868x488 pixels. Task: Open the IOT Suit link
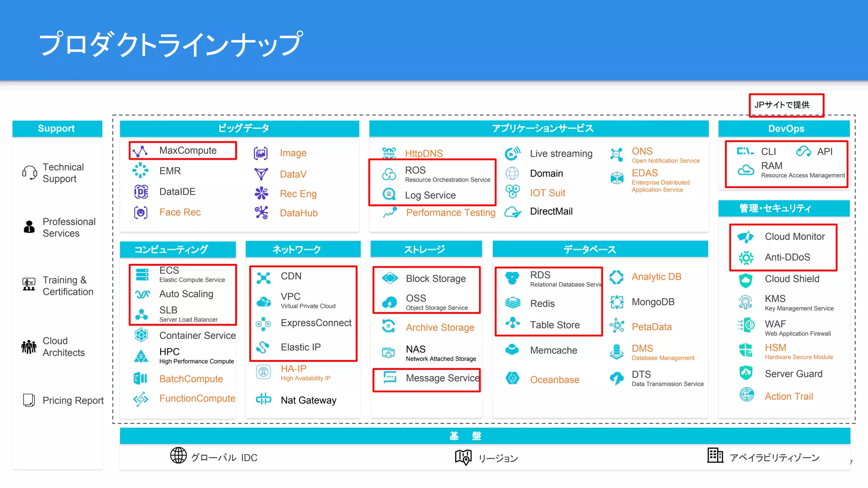coord(548,193)
